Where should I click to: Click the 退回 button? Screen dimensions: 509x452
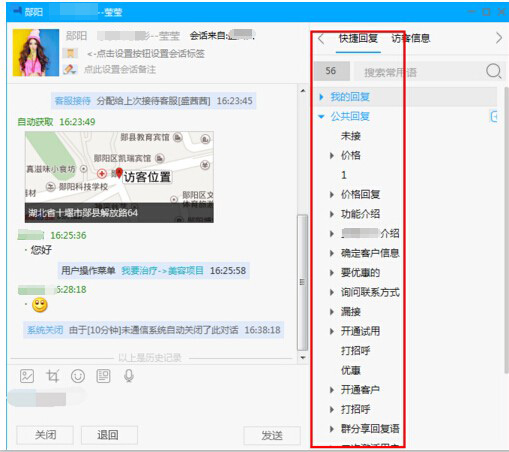tap(110, 435)
